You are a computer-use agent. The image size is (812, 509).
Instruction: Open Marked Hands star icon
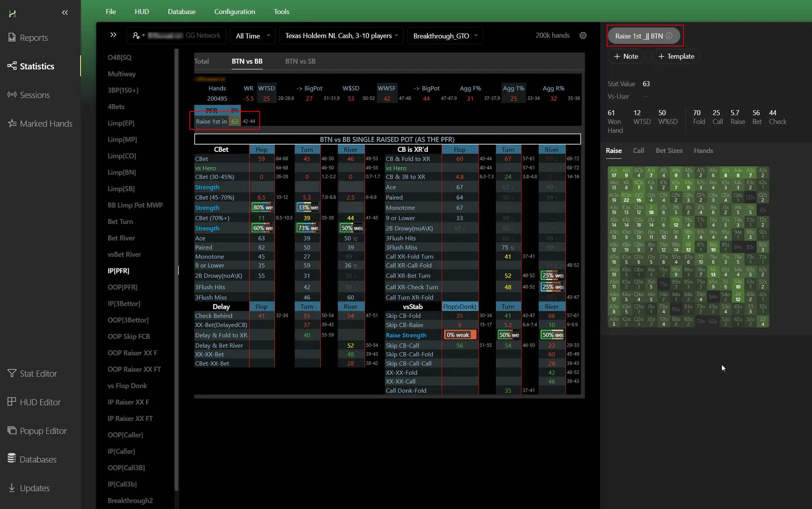coord(12,123)
